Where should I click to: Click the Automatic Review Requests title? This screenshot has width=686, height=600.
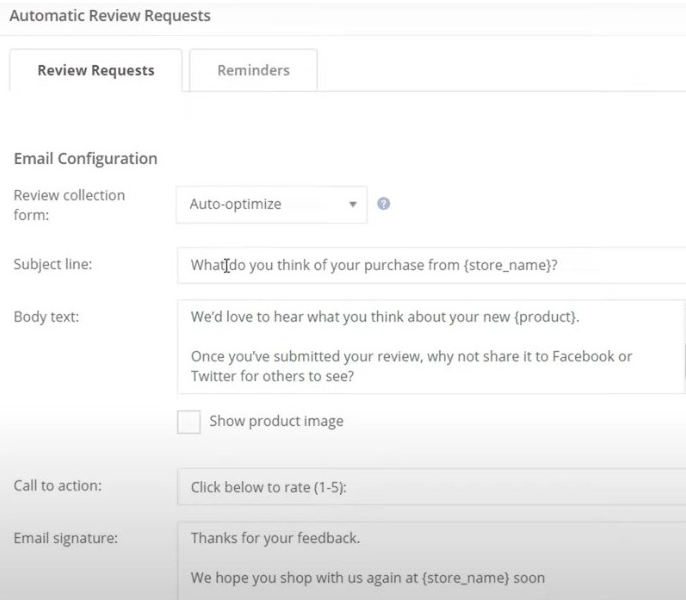tap(110, 16)
